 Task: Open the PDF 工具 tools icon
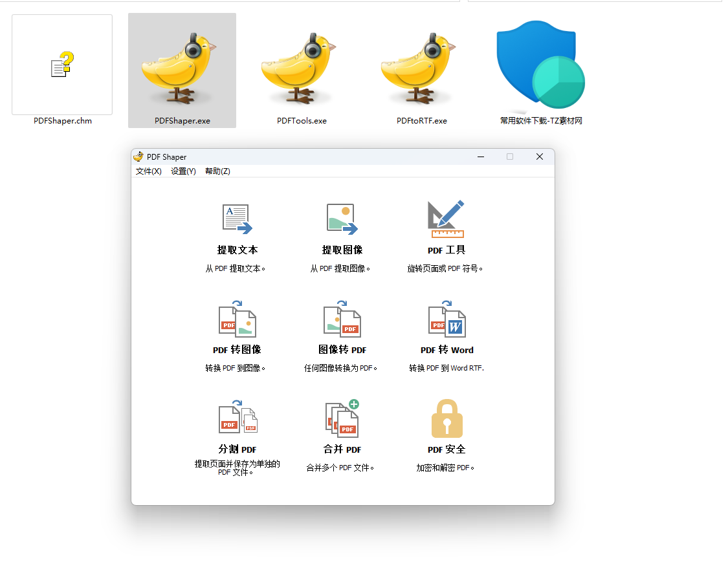pyautogui.click(x=446, y=219)
